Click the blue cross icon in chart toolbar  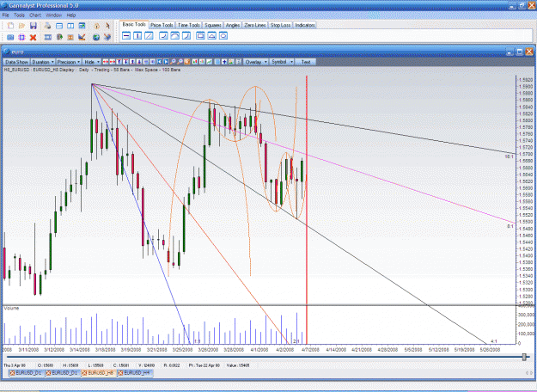coord(224,62)
